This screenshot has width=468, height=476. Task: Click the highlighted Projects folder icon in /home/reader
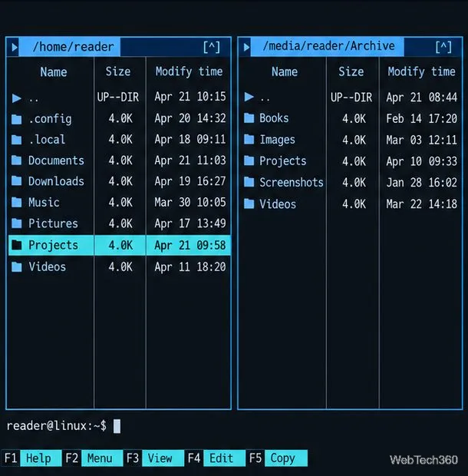coord(17,245)
